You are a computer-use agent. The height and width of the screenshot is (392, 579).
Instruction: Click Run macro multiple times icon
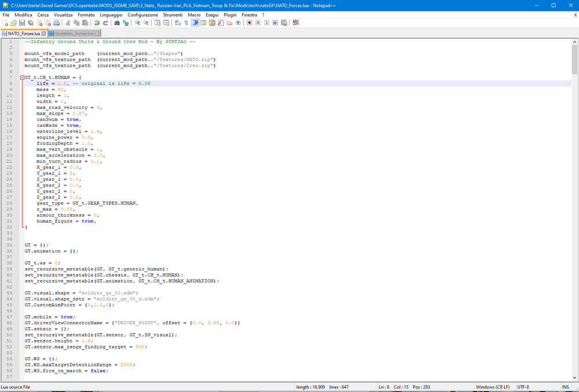tap(275, 23)
